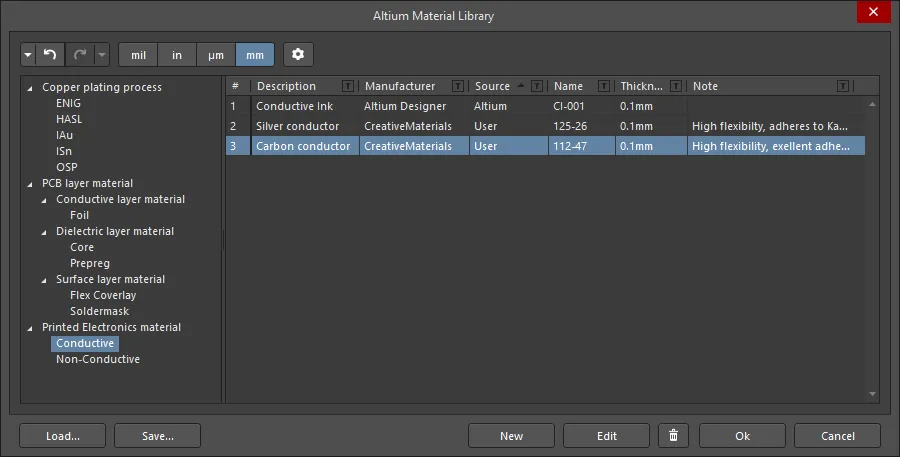Select the Carbon conductor row
Image resolution: width=900 pixels, height=457 pixels.
point(545,146)
